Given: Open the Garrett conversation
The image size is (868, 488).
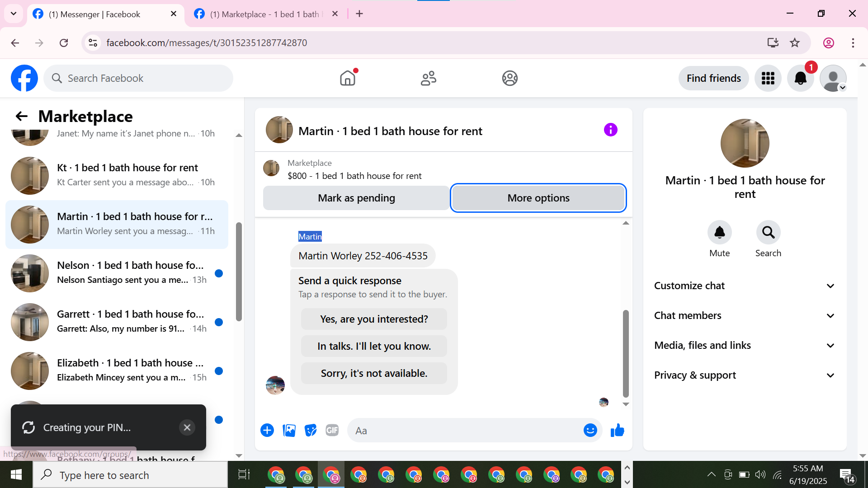Looking at the screenshot, I should tap(117, 322).
